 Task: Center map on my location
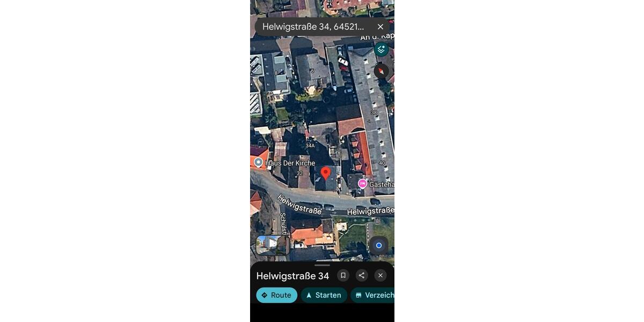point(378,245)
